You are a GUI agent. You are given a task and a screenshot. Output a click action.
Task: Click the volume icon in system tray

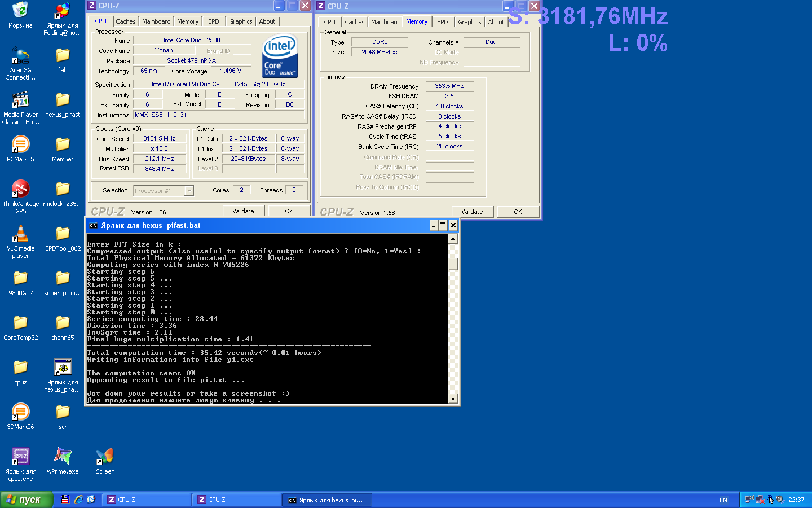pos(779,500)
